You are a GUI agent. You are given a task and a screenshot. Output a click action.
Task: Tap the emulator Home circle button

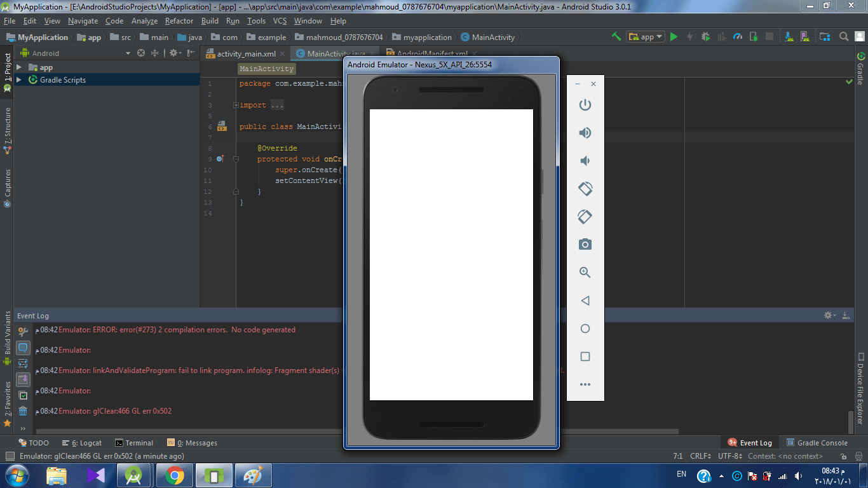[x=585, y=329]
